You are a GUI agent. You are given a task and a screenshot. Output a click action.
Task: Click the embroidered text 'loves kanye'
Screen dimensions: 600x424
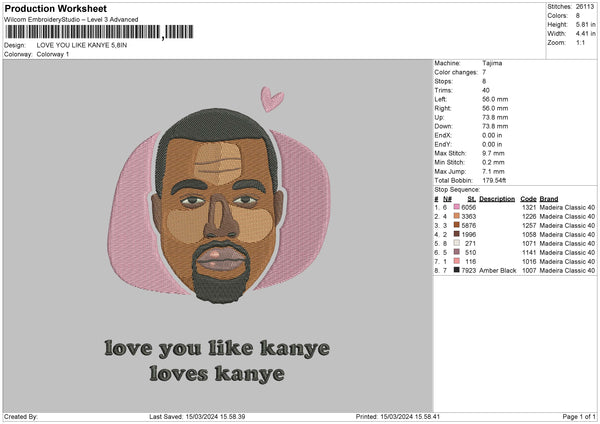pyautogui.click(x=217, y=373)
